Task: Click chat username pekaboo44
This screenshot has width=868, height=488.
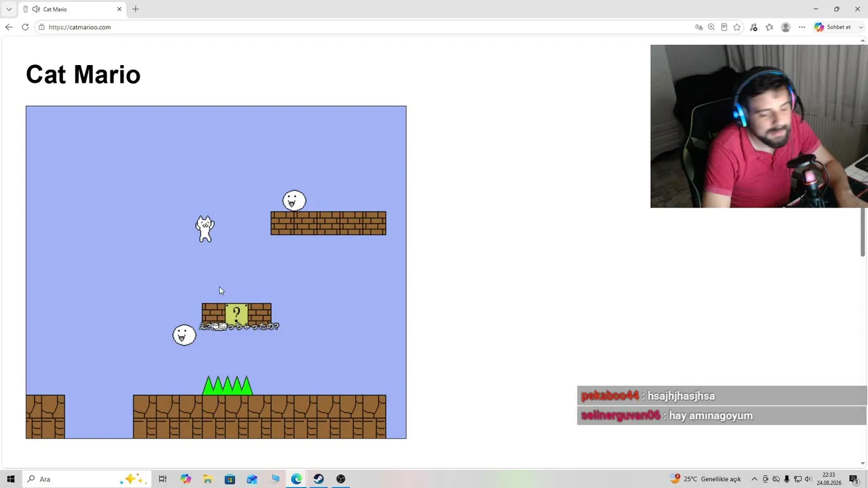Action: [610, 396]
